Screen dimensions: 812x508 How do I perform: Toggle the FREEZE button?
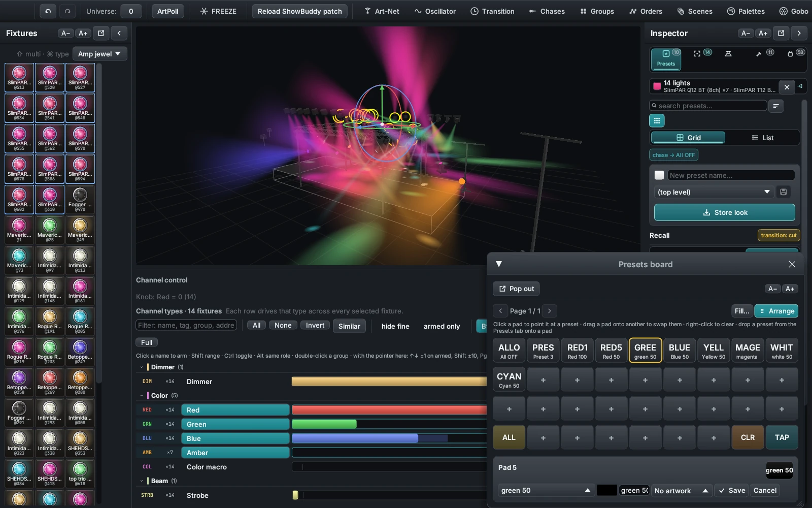tap(218, 11)
